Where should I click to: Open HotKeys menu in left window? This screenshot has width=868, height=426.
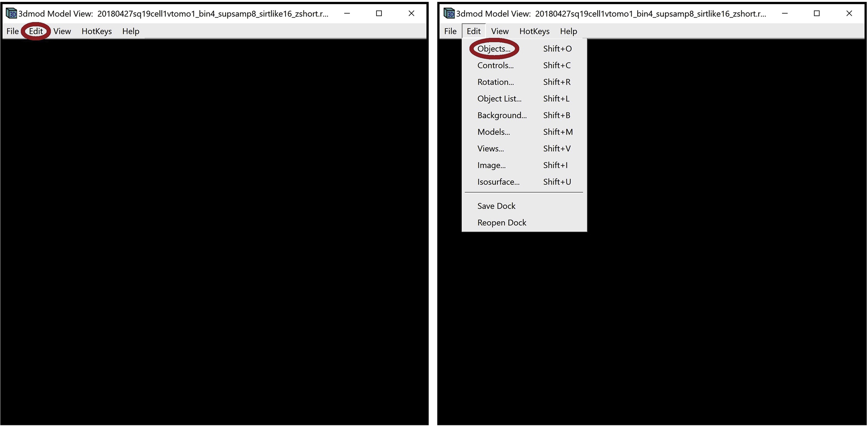96,31
